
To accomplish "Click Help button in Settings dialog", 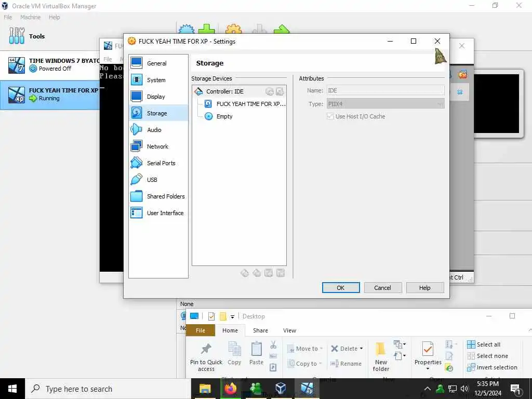I will (x=425, y=288).
